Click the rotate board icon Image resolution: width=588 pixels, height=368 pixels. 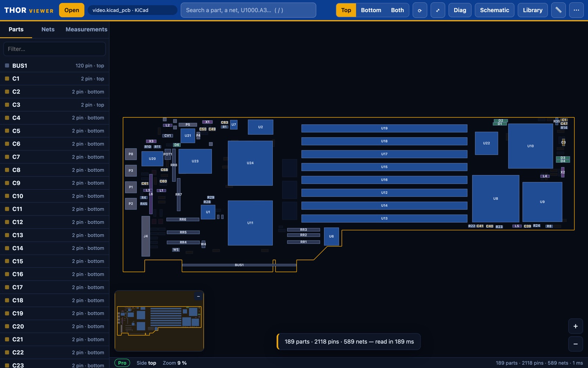click(x=420, y=10)
